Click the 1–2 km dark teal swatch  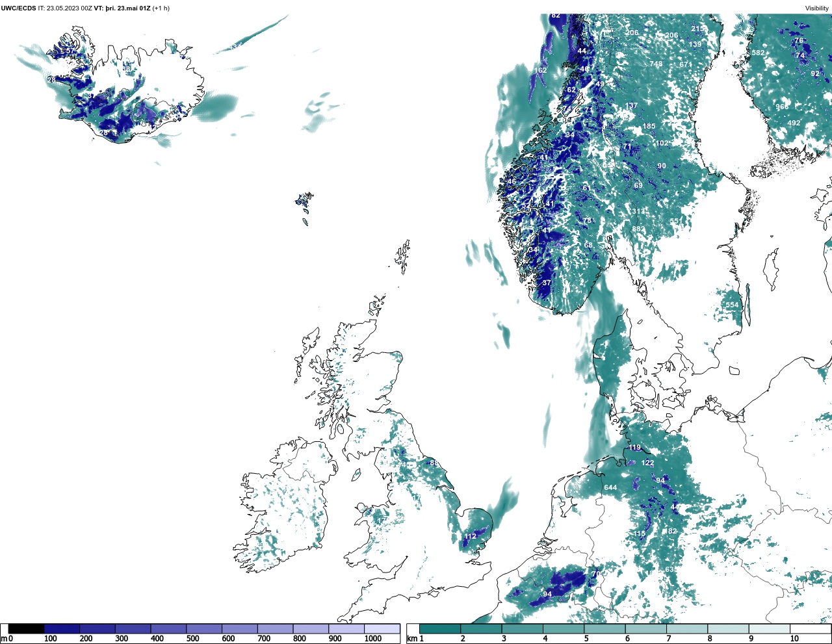[x=440, y=629]
